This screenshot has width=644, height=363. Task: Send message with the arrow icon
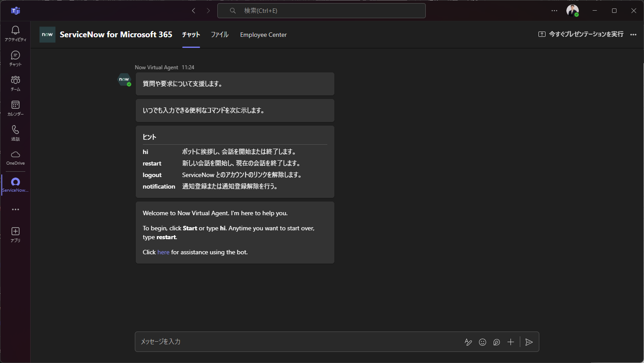point(529,342)
